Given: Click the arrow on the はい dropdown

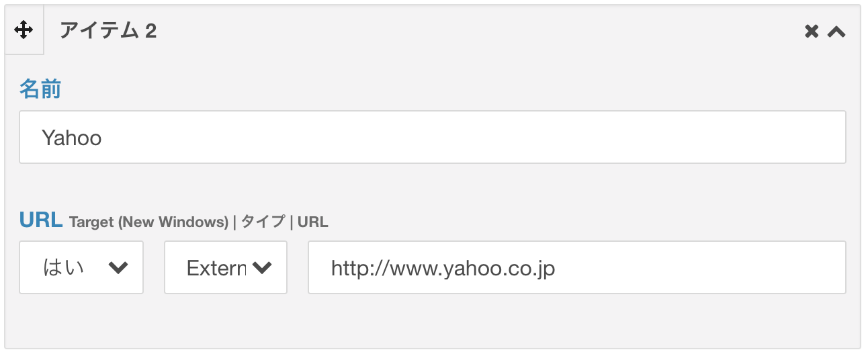Looking at the screenshot, I should [118, 268].
